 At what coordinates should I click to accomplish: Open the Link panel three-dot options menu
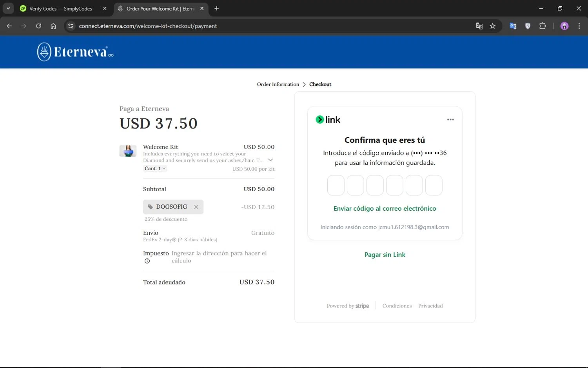(x=450, y=120)
